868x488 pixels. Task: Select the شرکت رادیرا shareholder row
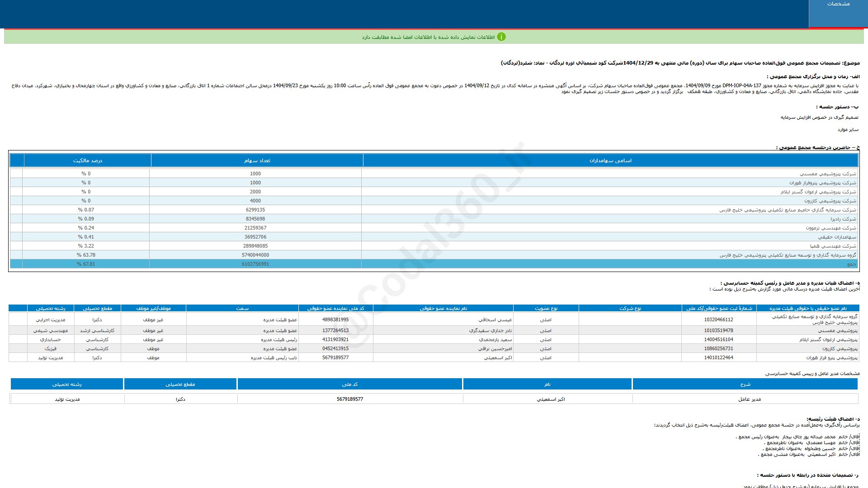[843, 219]
